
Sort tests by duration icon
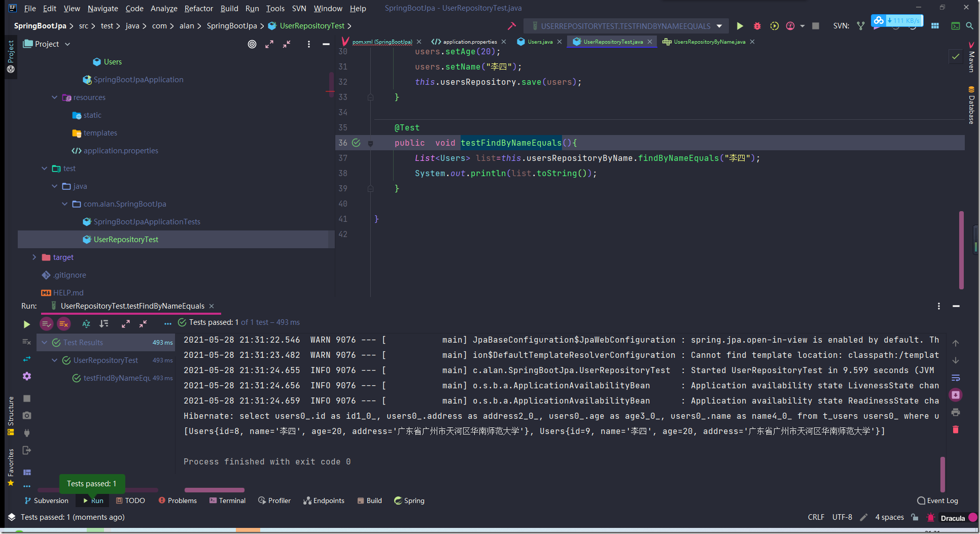[x=104, y=323]
